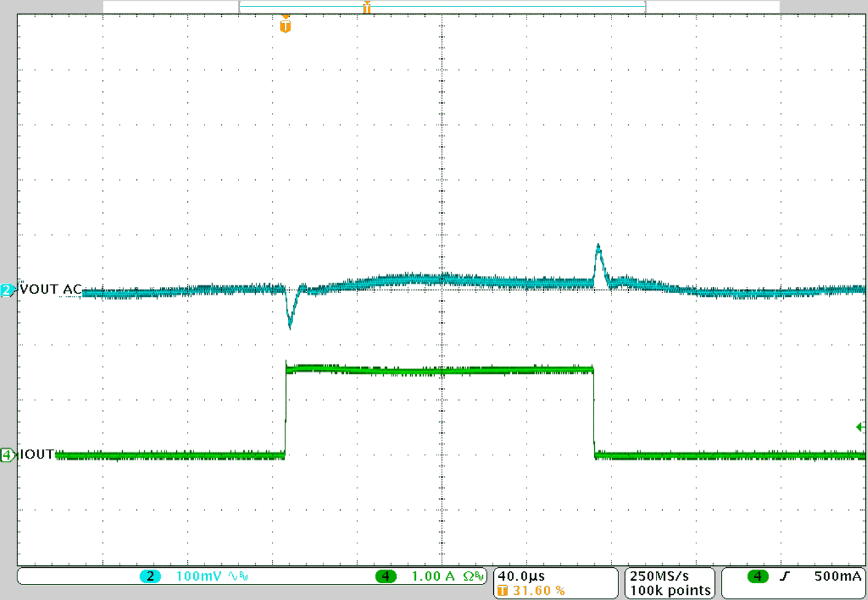Screen dimensions: 868x600
Task: Open the 40.0µs time base readout
Action: [x=521, y=576]
